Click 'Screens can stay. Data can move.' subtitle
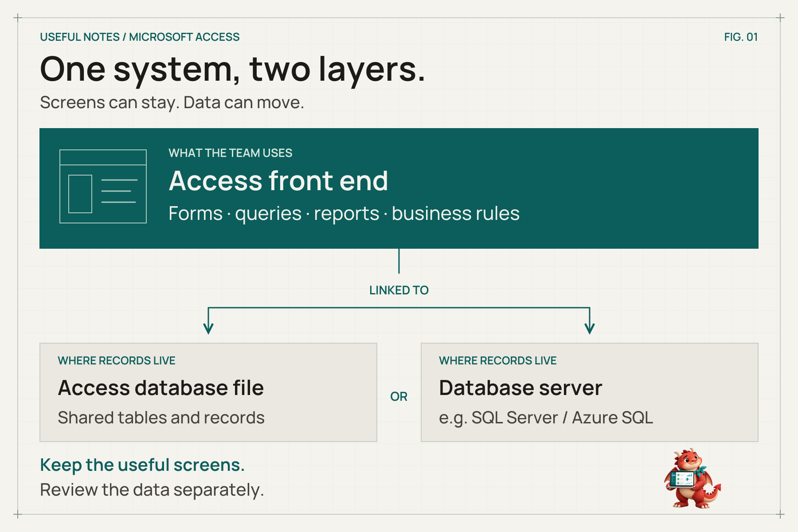The image size is (798, 532). pyautogui.click(x=172, y=102)
